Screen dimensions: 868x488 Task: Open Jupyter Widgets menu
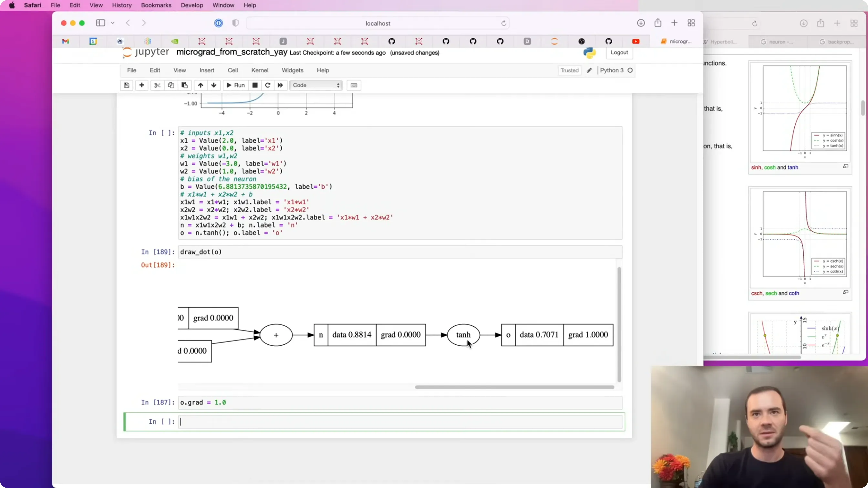293,70
